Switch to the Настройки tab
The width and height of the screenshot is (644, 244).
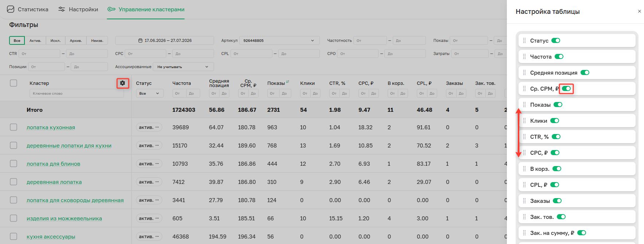[x=78, y=9]
